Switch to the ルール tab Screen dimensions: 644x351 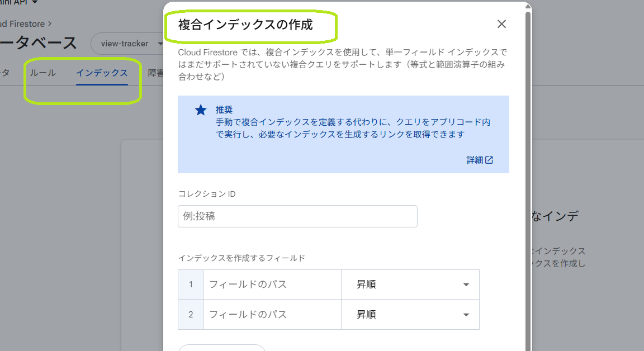click(43, 72)
